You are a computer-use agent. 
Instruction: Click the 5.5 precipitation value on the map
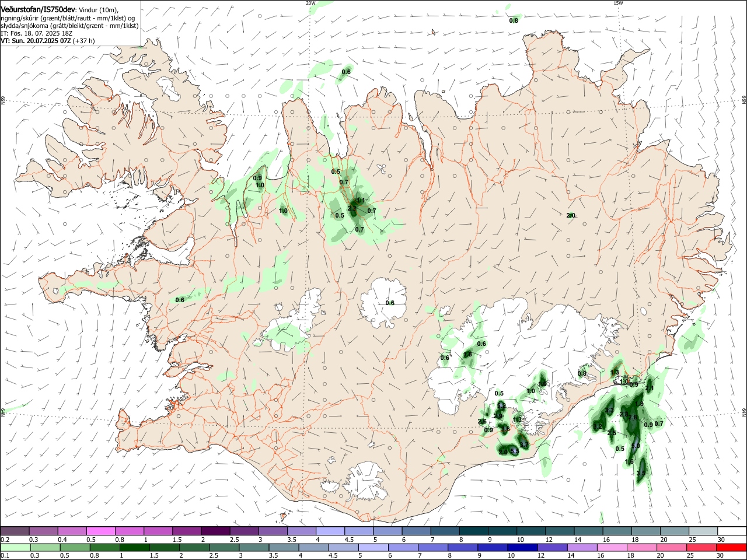[515, 452]
